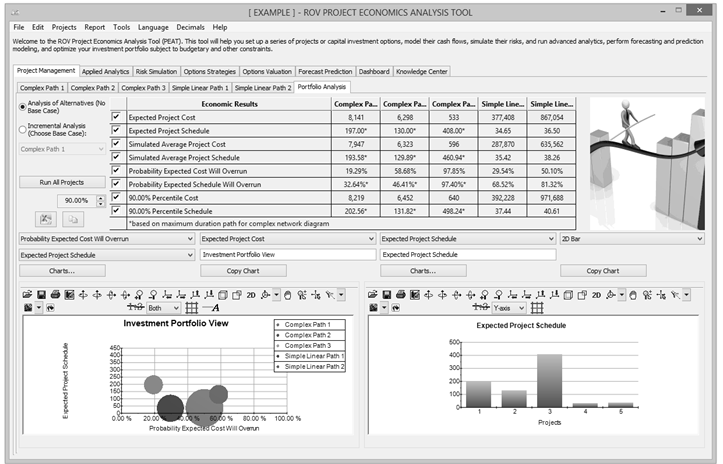Click chart gallery icon below Investment Portfolio open-file icon
The image size is (723, 464).
[x=28, y=308]
